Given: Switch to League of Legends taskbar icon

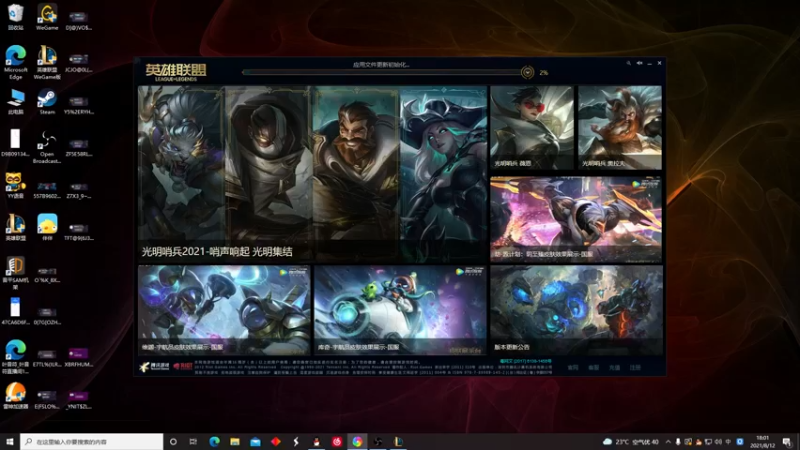Looking at the screenshot, I should 398,441.
